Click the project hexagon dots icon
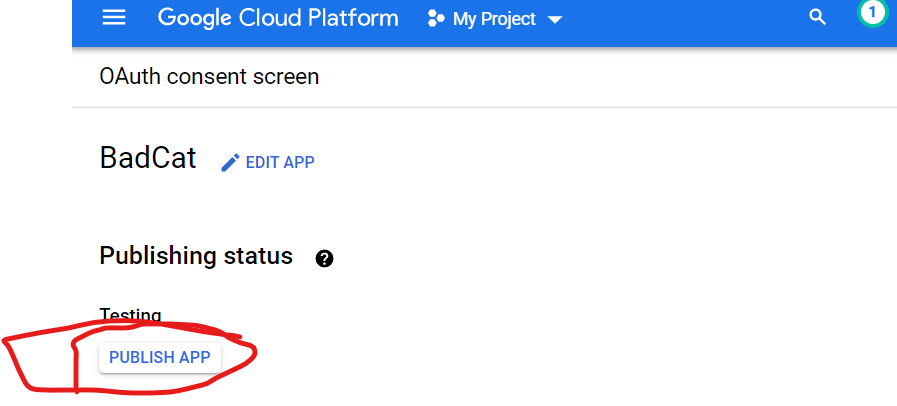897x406 pixels. point(435,19)
